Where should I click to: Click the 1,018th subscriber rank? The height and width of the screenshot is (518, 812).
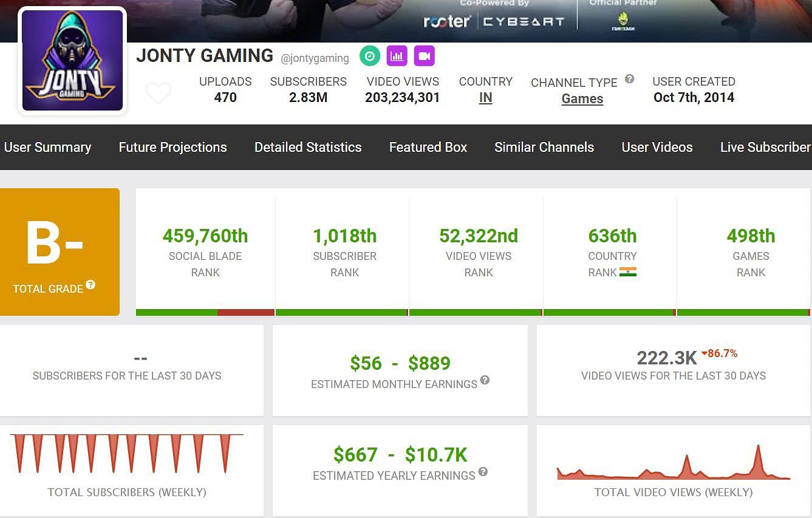[344, 236]
